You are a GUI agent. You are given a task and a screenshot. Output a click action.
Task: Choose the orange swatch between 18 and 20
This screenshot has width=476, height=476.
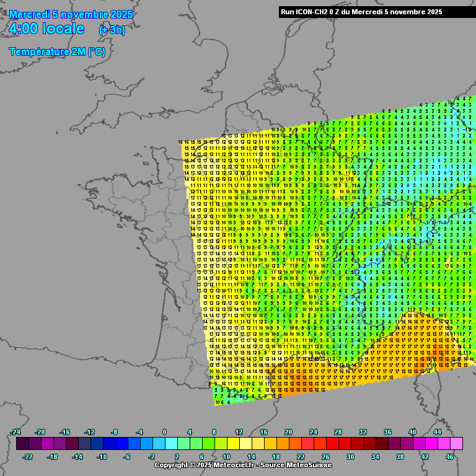(x=283, y=444)
